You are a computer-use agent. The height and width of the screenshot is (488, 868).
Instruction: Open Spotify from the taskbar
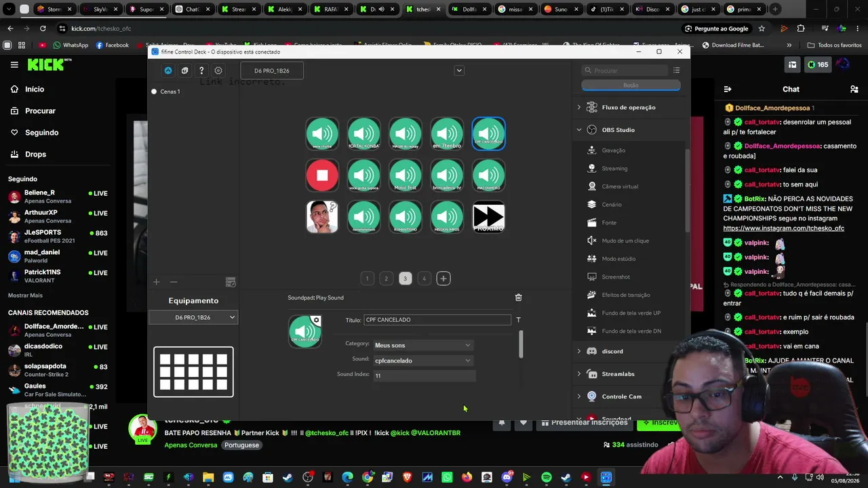(547, 477)
